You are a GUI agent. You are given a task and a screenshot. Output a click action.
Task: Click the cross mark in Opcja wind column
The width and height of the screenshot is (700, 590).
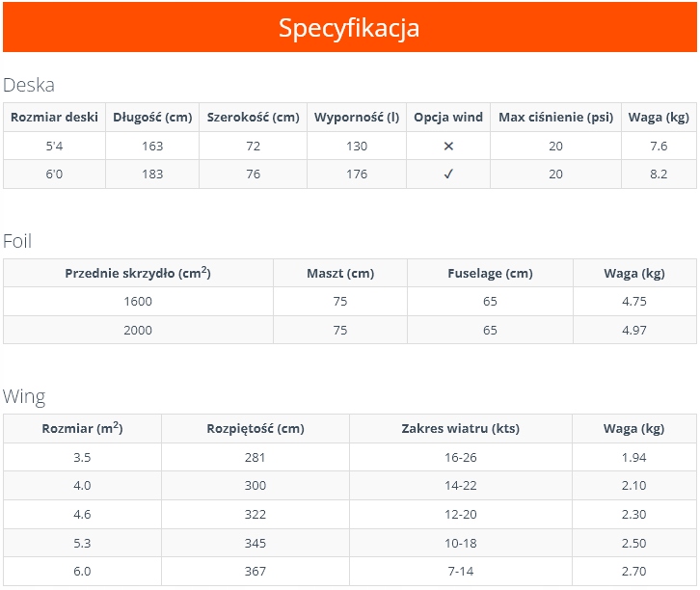click(x=448, y=147)
